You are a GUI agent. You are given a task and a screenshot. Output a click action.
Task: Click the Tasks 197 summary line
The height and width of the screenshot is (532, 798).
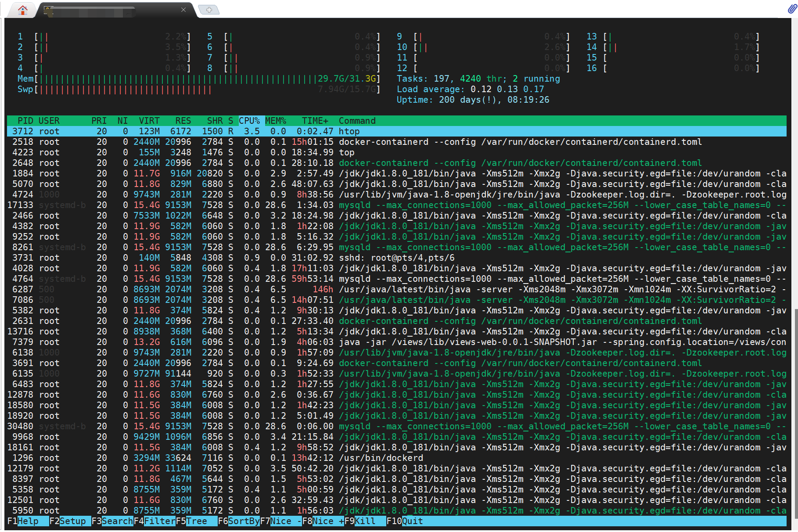(478, 79)
